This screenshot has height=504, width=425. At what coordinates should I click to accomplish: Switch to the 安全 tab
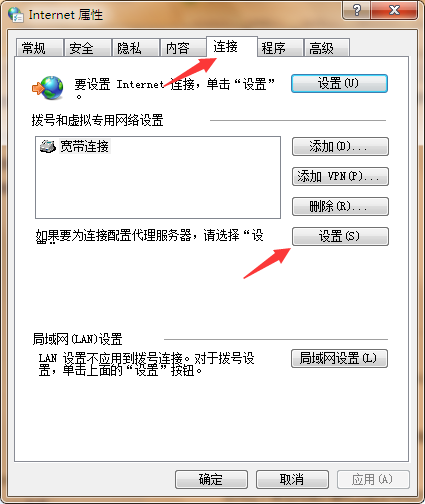pos(87,48)
